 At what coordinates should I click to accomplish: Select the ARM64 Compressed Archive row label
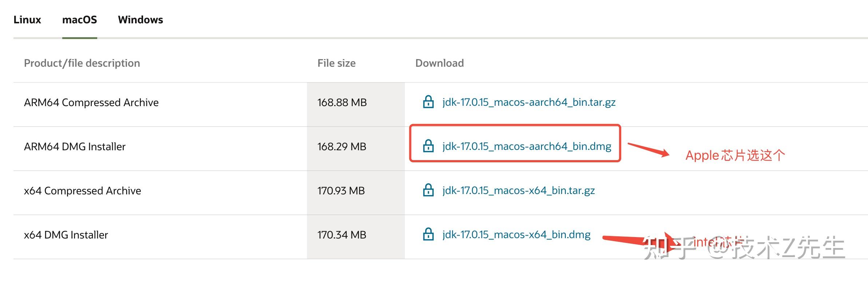tap(91, 102)
